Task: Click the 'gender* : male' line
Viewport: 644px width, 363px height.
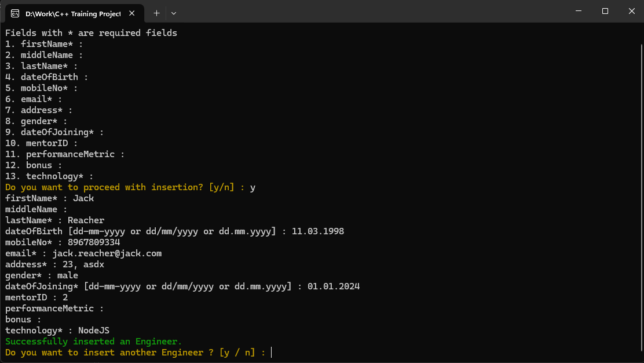Action: pos(42,275)
